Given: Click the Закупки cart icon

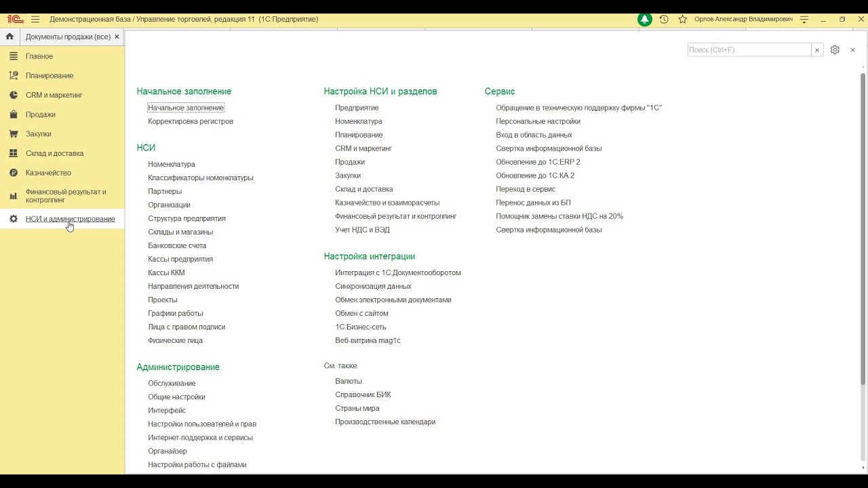Looking at the screenshot, I should [x=13, y=134].
